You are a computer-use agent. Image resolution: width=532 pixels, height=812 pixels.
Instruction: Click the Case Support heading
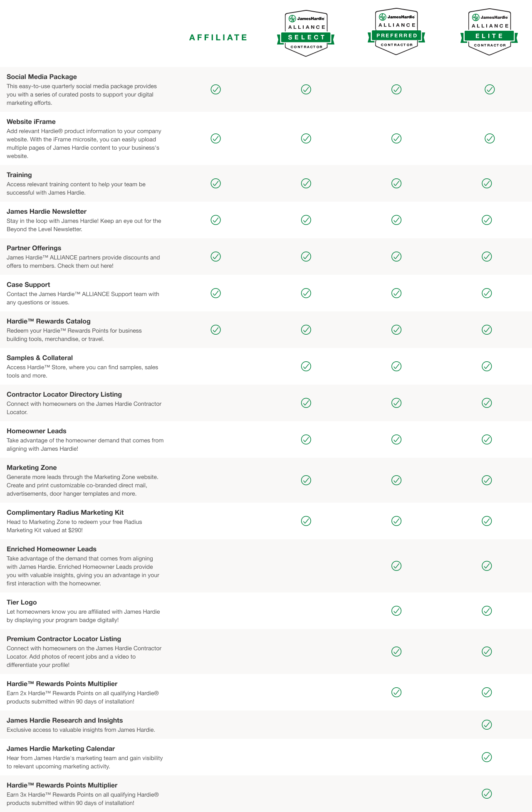(x=28, y=285)
